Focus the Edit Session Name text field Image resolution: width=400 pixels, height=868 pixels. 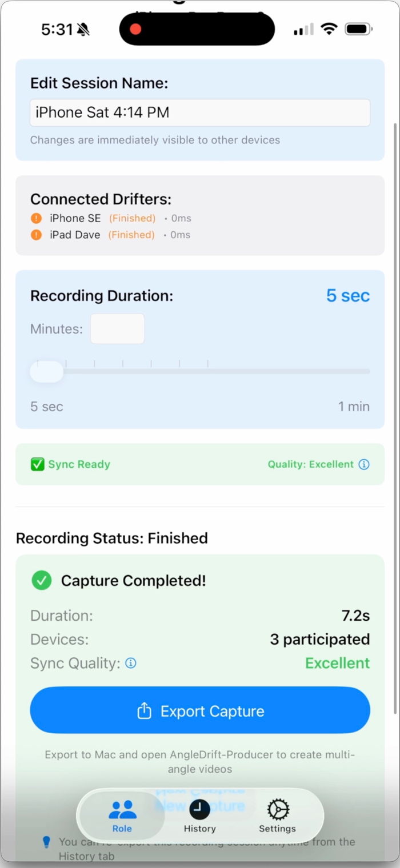point(200,112)
